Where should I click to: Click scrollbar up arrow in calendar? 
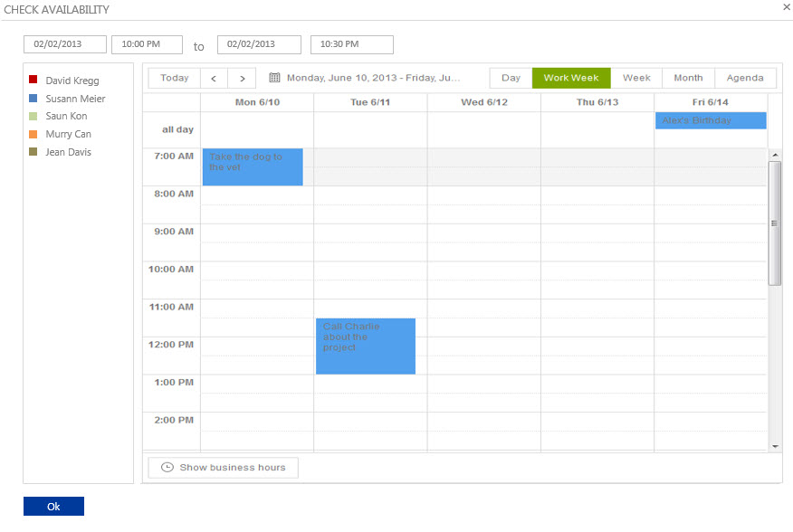coord(775,155)
